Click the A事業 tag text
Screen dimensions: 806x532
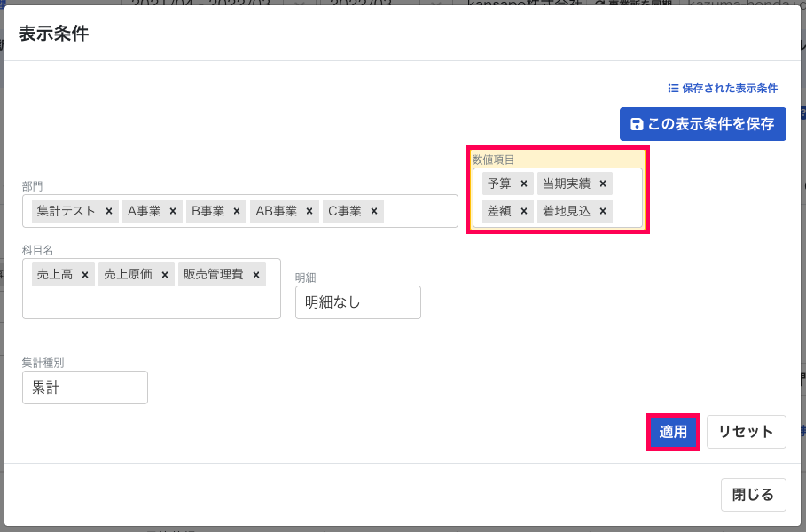coord(145,211)
